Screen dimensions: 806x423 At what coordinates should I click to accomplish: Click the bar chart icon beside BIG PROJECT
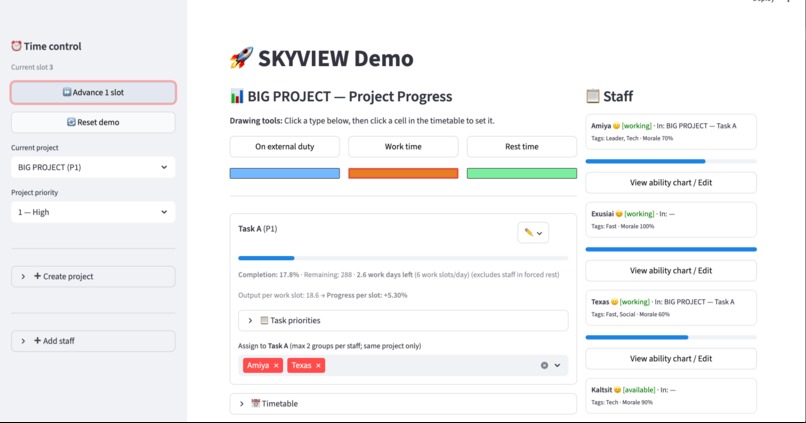[237, 96]
